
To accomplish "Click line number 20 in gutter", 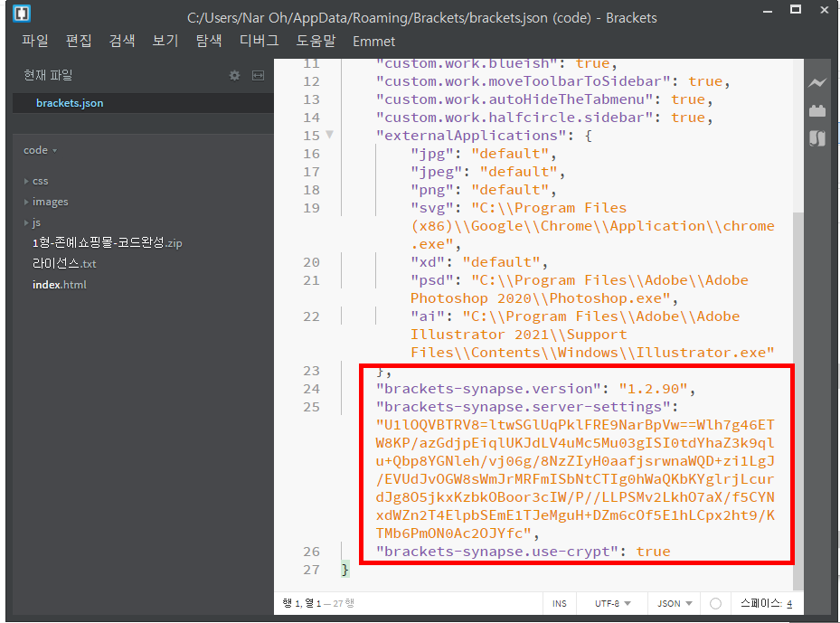I will [311, 262].
